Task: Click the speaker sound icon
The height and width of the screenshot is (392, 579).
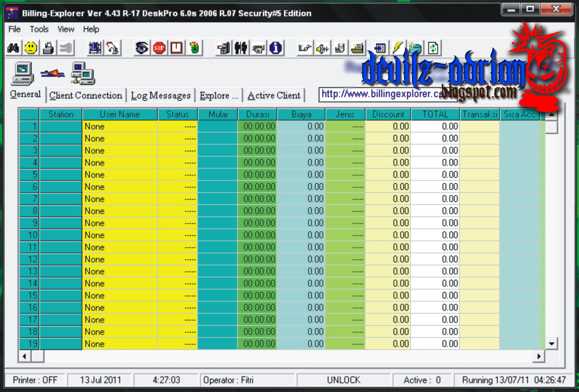Action: tap(322, 48)
